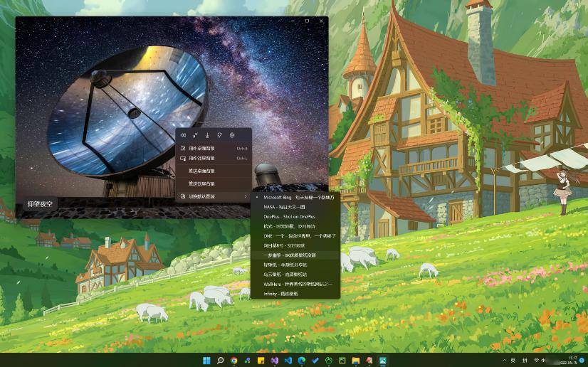Screen dimensions: 588x367
Task: Choose 乌云壁纸 source entry
Action: (295, 275)
